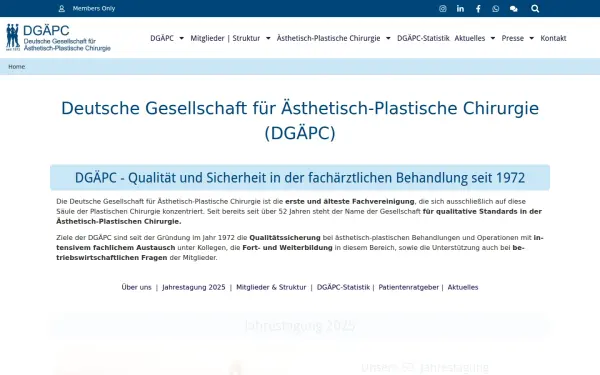Open the Mitglieder | Struktur menu
This screenshot has width=600, height=375.
coord(225,38)
